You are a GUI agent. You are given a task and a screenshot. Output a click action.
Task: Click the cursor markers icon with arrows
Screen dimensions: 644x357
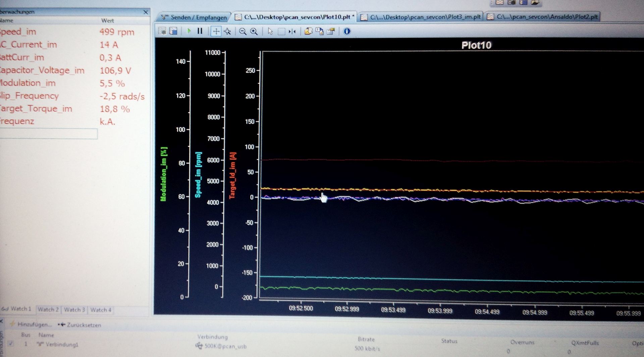292,32
